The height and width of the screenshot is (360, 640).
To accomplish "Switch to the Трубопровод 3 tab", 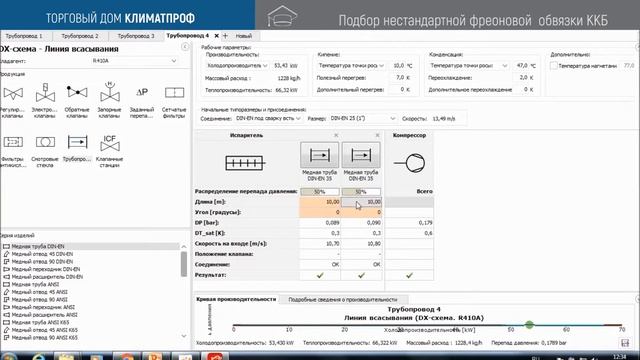I will (136, 36).
